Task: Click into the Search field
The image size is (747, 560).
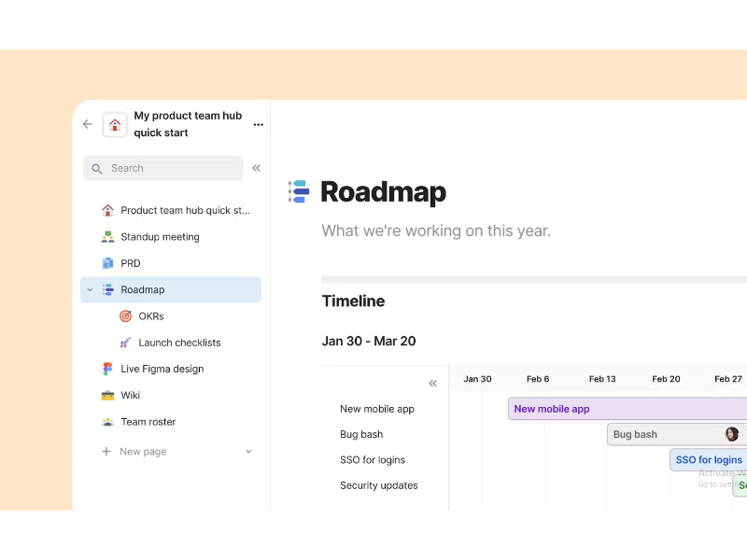Action: pyautogui.click(x=162, y=168)
